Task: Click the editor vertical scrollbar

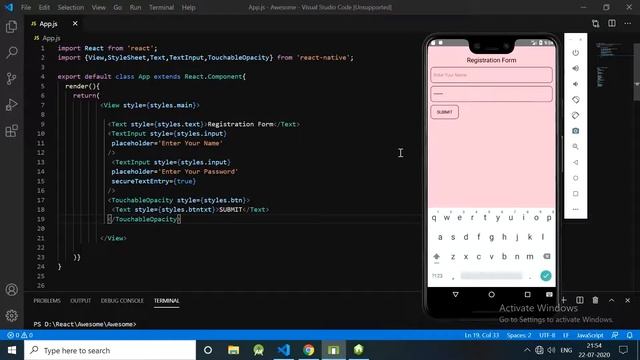Action: point(636,71)
